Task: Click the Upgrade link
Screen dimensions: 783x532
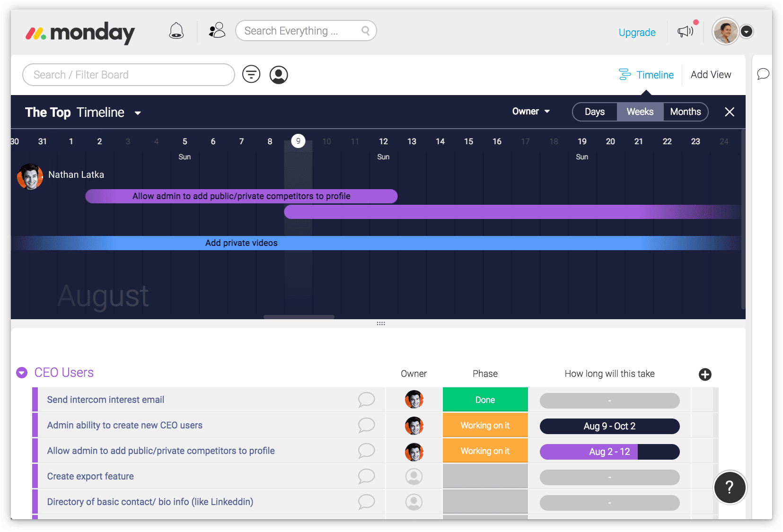Action: [637, 32]
